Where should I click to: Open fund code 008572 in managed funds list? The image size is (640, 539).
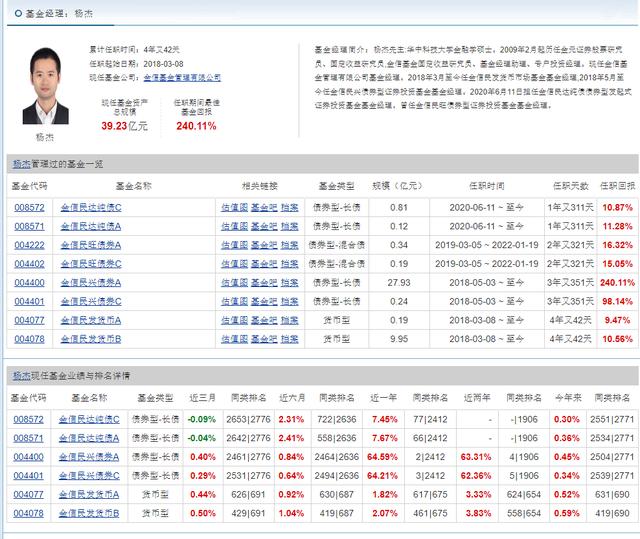click(29, 208)
